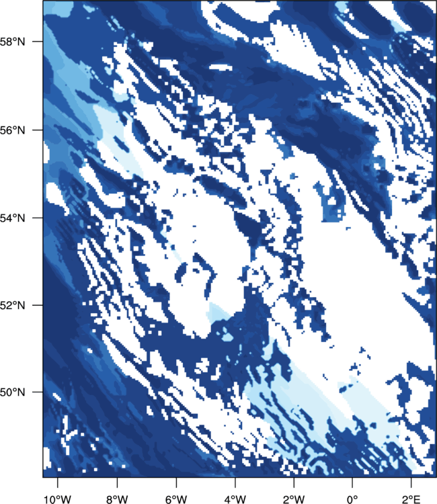Click the 50°N latitude label
The height and width of the screenshot is (504, 437).
point(12,392)
